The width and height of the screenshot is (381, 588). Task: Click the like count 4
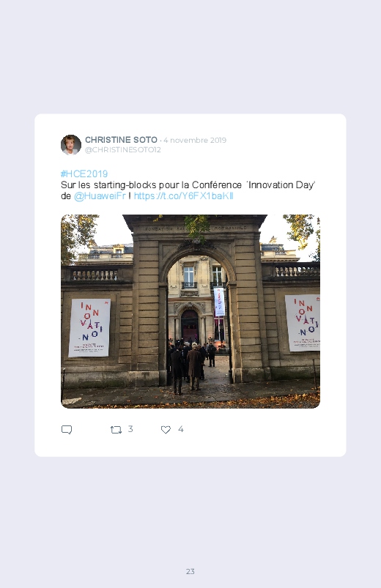click(x=180, y=429)
